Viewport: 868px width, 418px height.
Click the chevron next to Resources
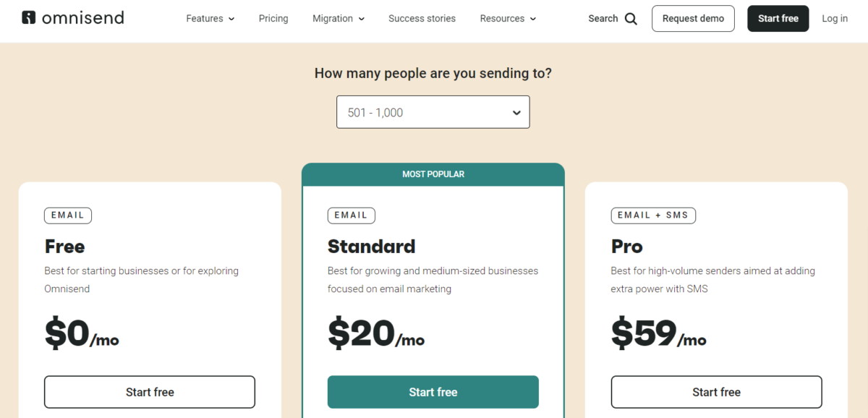532,19
